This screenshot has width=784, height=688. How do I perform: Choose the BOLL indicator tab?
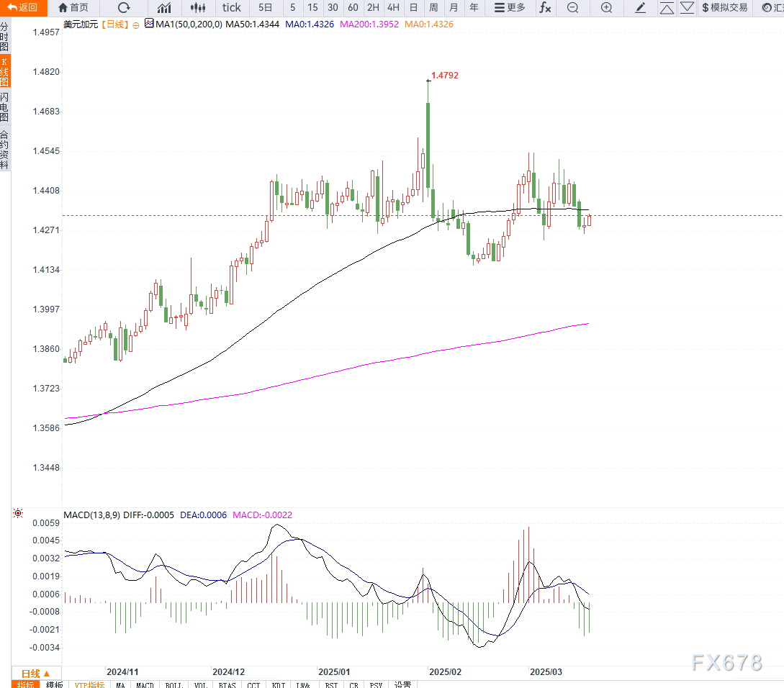coord(174,684)
